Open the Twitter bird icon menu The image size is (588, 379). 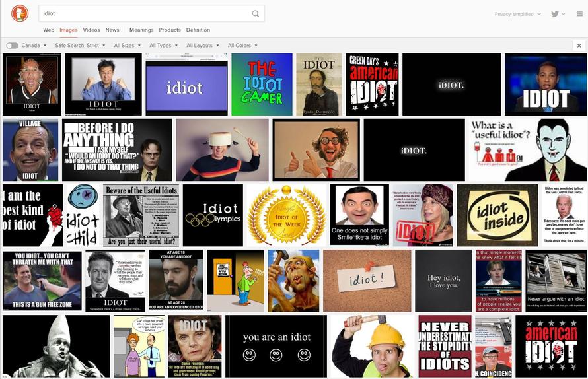(x=558, y=14)
